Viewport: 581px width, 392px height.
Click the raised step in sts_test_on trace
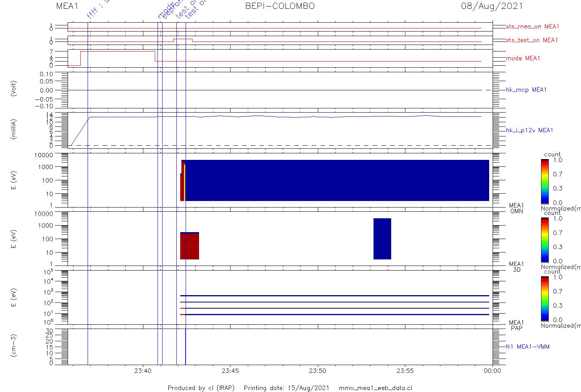coord(183,39)
